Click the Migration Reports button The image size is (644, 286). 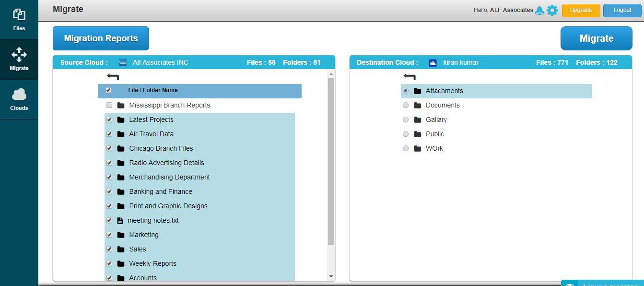pos(101,38)
